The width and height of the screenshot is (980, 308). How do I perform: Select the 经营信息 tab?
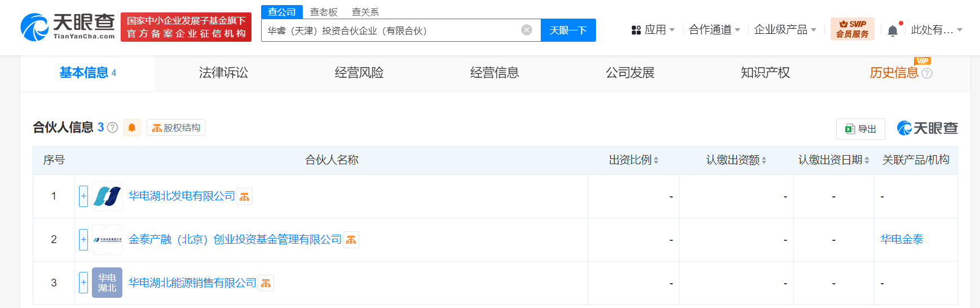pos(495,73)
